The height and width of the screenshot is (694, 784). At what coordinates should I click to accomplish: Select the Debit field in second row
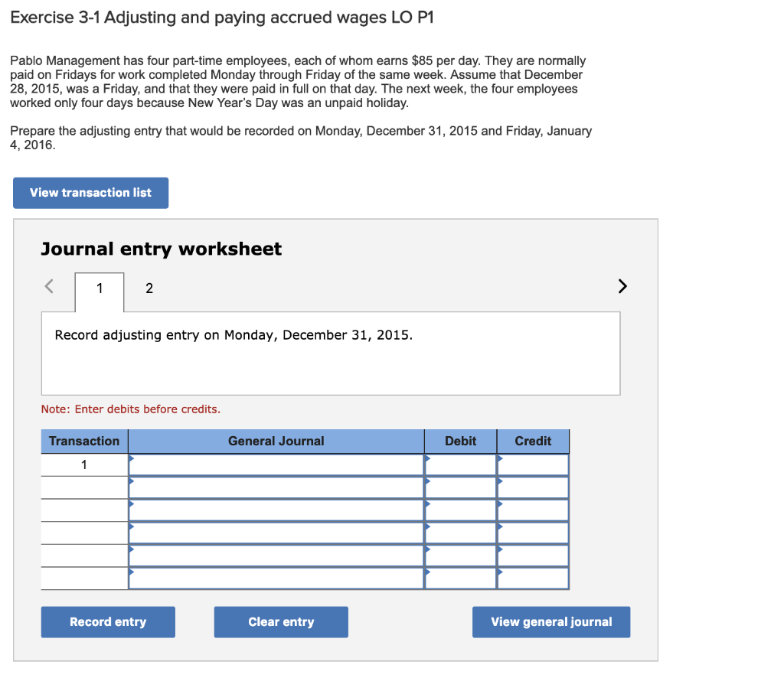click(460, 487)
